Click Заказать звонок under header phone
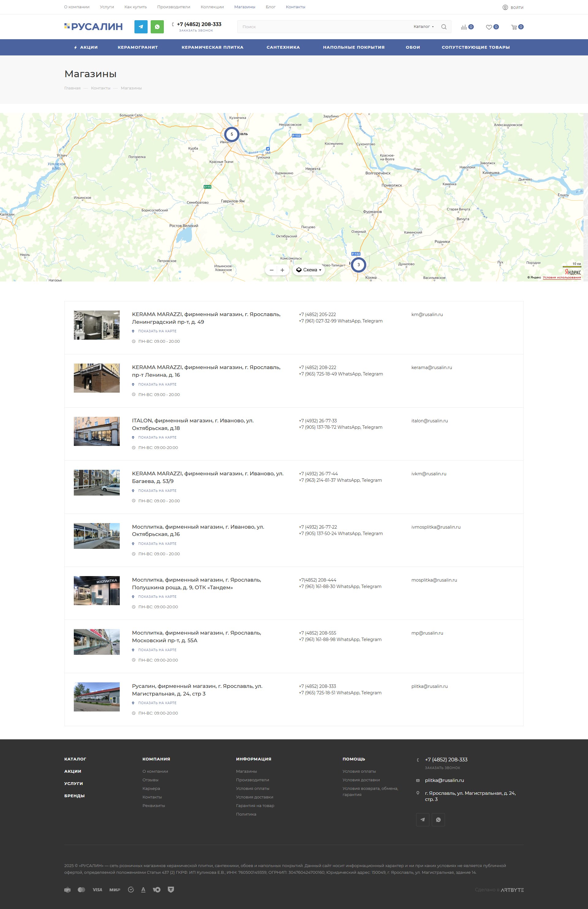 click(x=196, y=31)
